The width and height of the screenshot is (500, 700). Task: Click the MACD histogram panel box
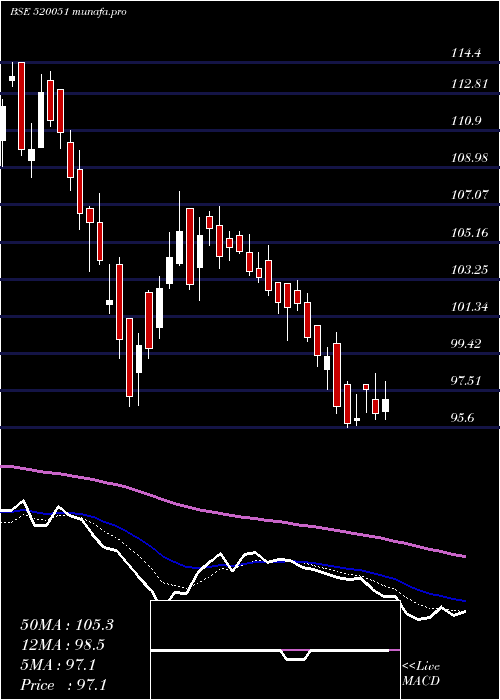click(275, 650)
